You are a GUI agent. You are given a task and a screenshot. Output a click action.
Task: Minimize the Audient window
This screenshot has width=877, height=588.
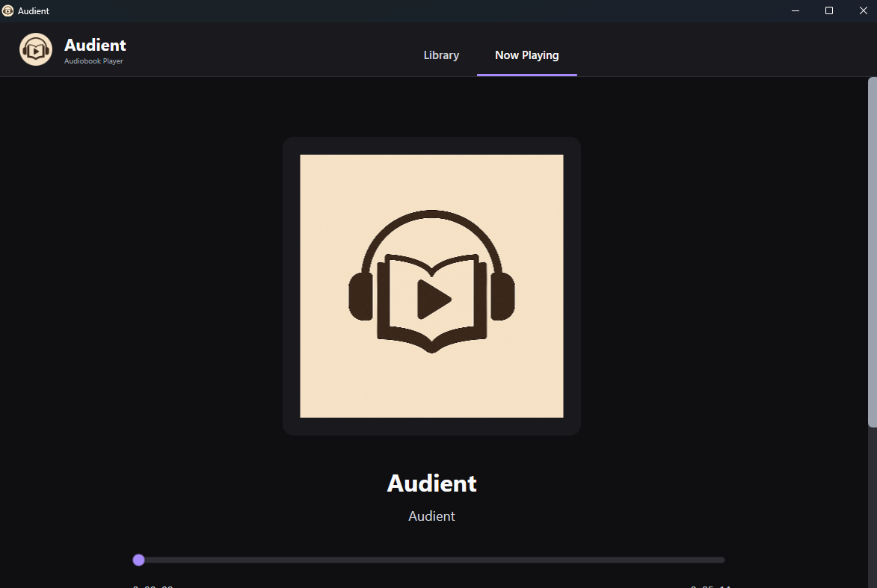click(x=795, y=10)
